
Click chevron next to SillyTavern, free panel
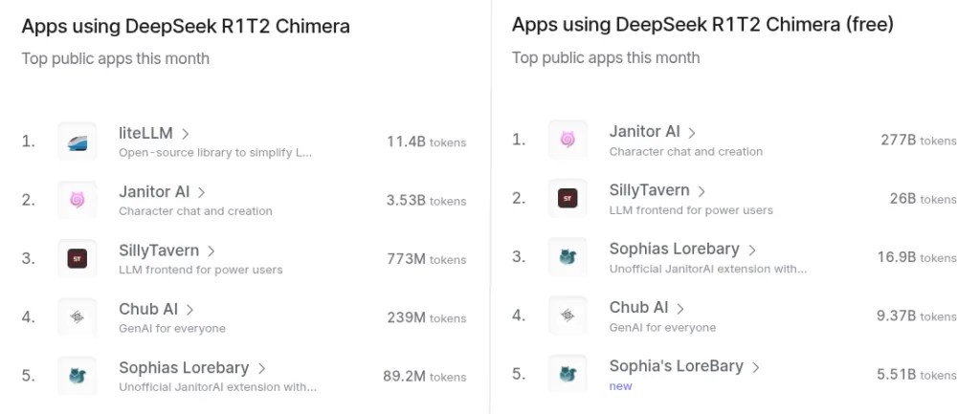702,191
